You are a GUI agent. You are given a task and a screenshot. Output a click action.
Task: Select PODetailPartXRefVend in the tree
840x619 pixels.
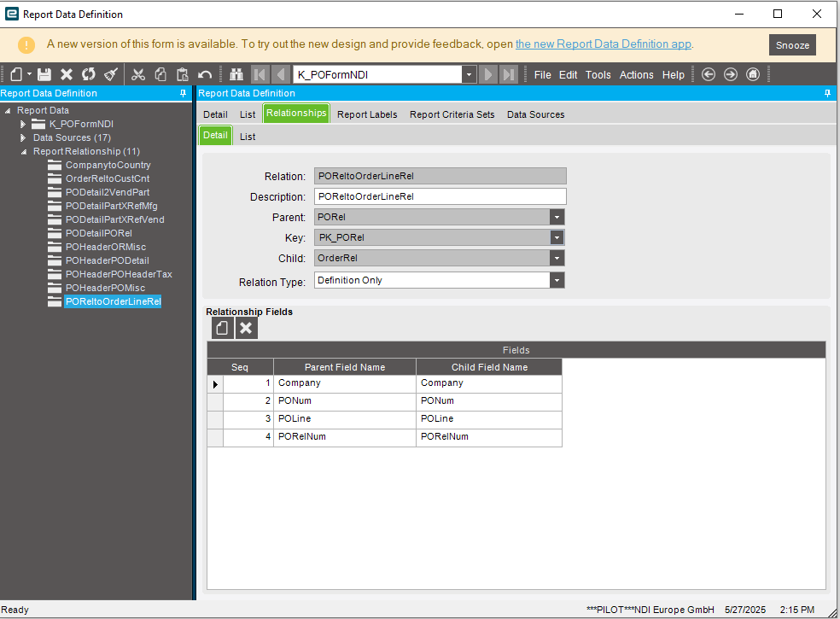tap(114, 219)
